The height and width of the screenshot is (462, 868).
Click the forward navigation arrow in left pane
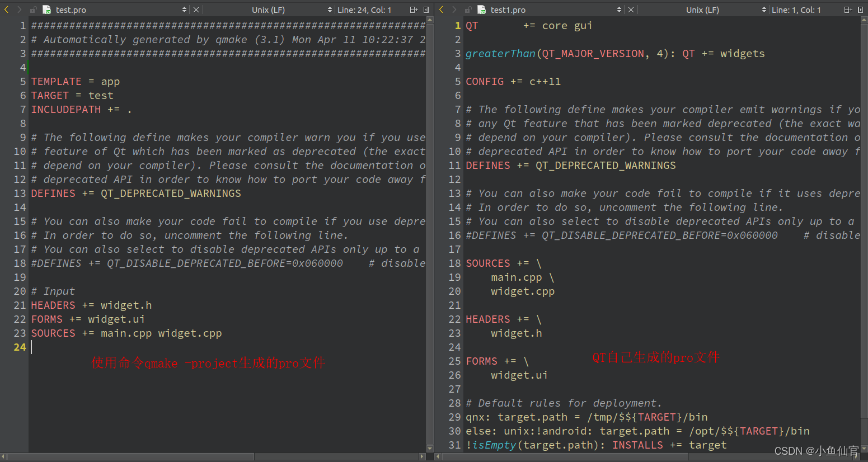point(18,10)
